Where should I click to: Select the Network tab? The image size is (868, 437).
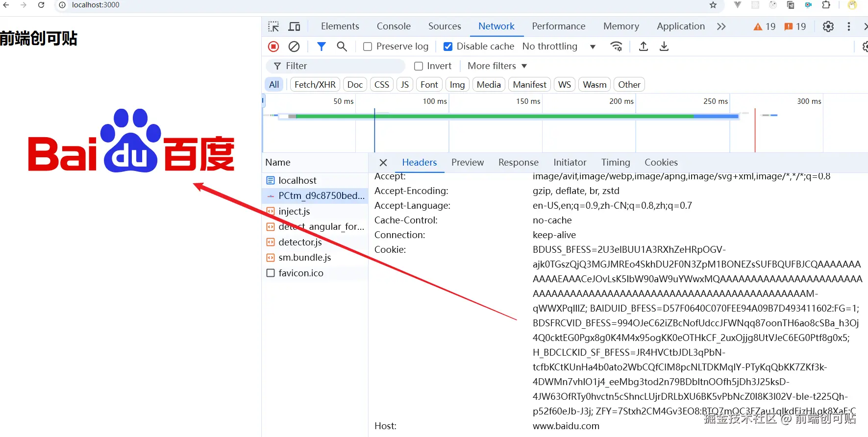coord(496,26)
